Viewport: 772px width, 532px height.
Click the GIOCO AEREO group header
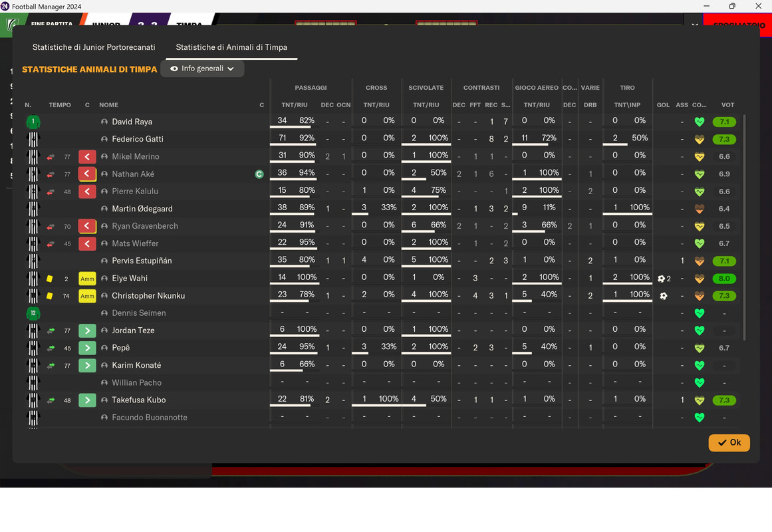[x=537, y=88]
